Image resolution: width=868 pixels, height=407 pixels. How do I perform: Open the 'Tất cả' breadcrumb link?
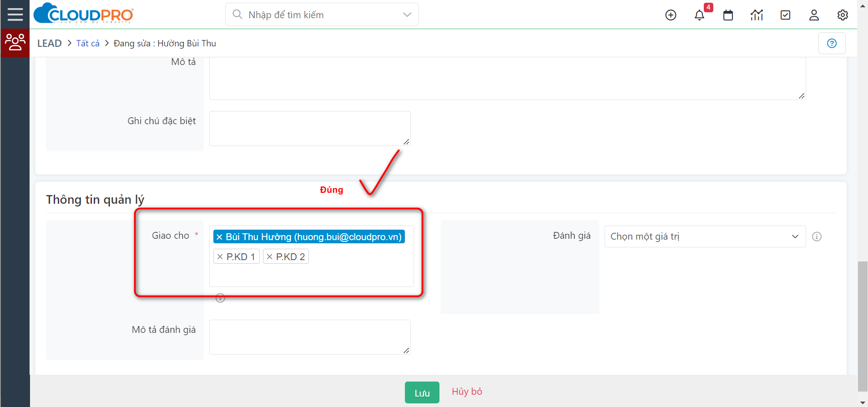tap(88, 43)
